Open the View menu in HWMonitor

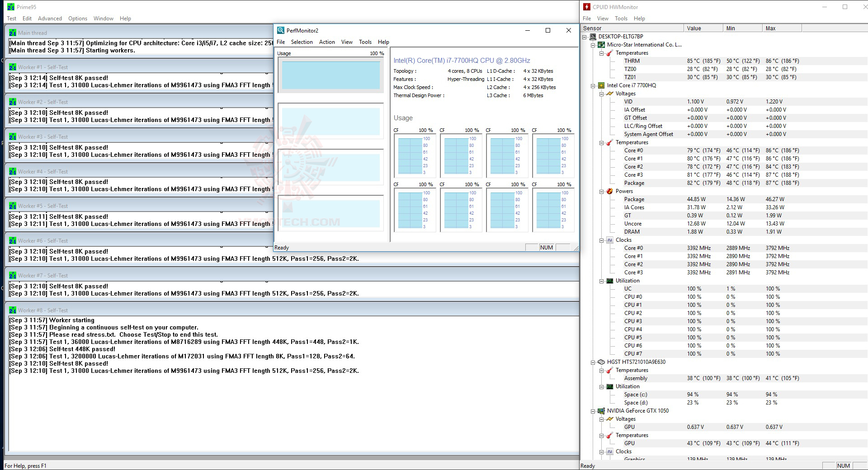click(603, 19)
